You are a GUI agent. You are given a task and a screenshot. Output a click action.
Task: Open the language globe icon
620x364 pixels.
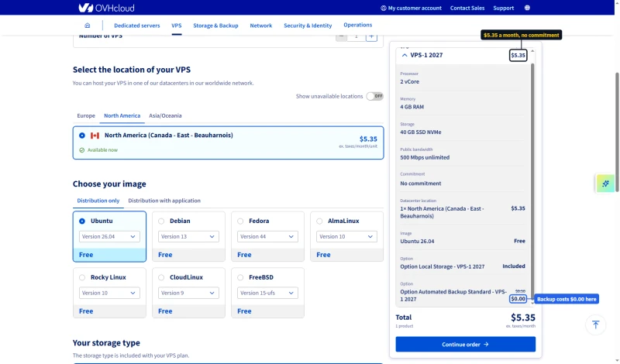click(527, 8)
